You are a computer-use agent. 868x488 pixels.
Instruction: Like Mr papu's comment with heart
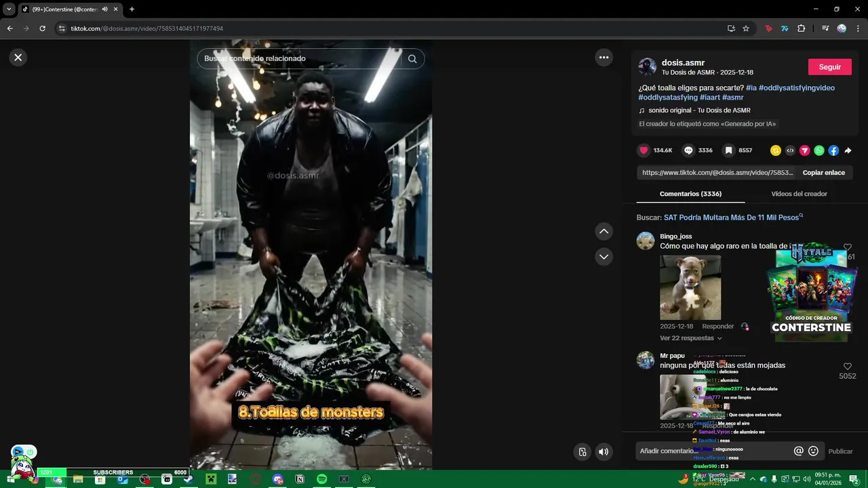click(847, 367)
